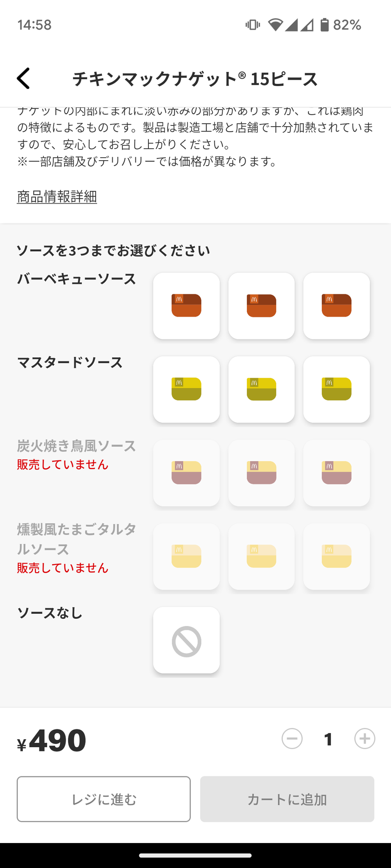Decrease quantity with the minus button
The width and height of the screenshot is (391, 868).
pyautogui.click(x=292, y=739)
